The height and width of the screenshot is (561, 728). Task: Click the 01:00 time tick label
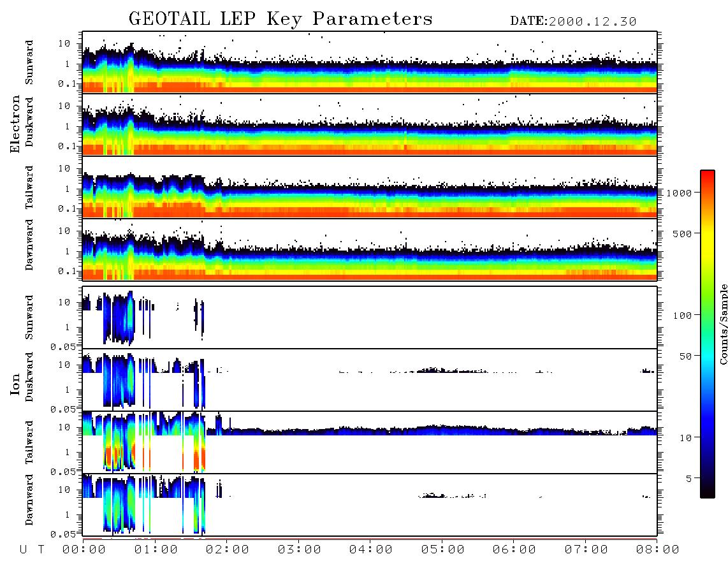pyautogui.click(x=156, y=550)
